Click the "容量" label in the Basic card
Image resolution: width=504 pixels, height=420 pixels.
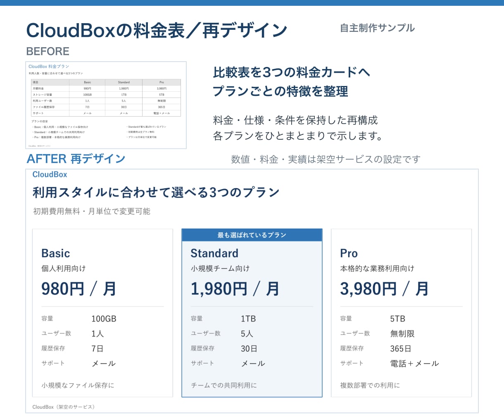[47, 319]
